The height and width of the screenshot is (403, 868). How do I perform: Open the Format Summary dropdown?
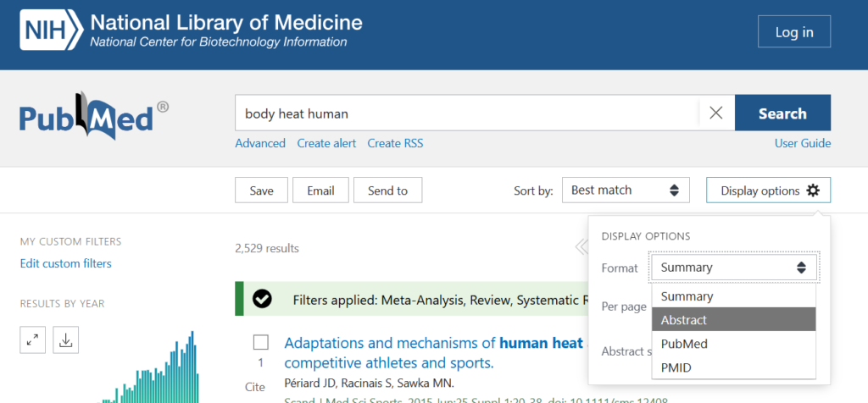pyautogui.click(x=734, y=268)
